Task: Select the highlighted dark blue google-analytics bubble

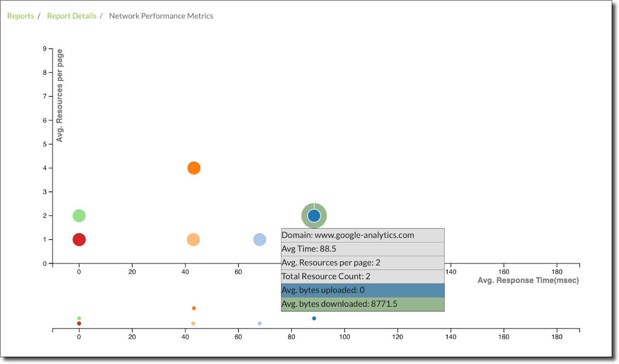Action: pos(314,215)
